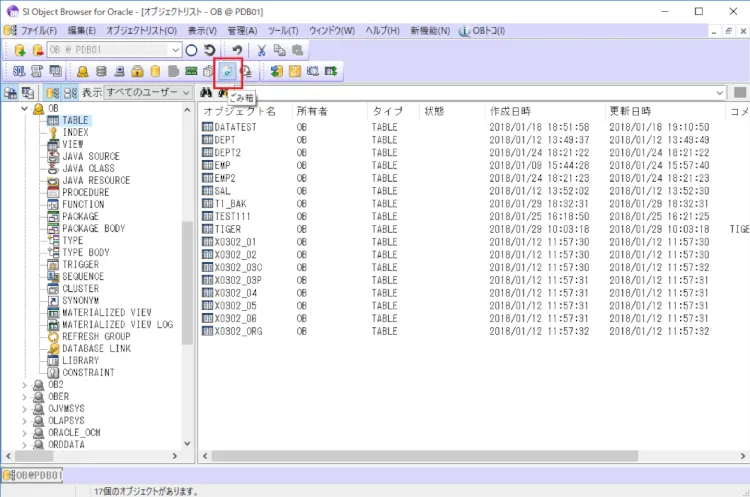750x497 pixels.
Task: Click the cut scissors icon
Action: (261, 50)
